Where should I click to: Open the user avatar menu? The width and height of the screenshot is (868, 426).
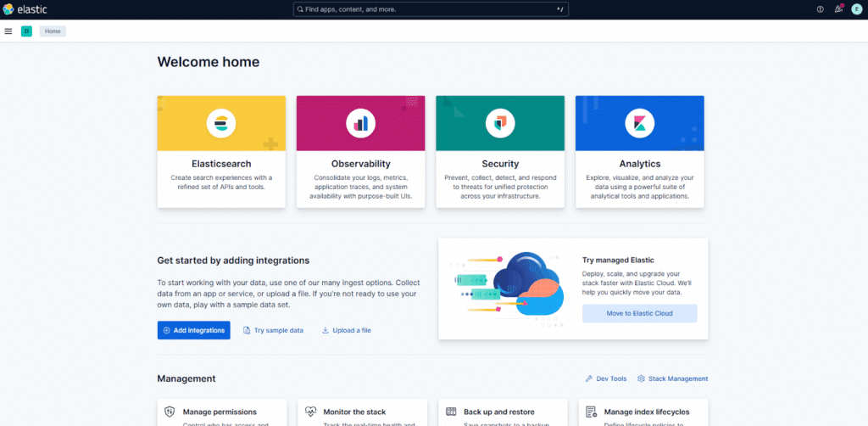(x=856, y=8)
